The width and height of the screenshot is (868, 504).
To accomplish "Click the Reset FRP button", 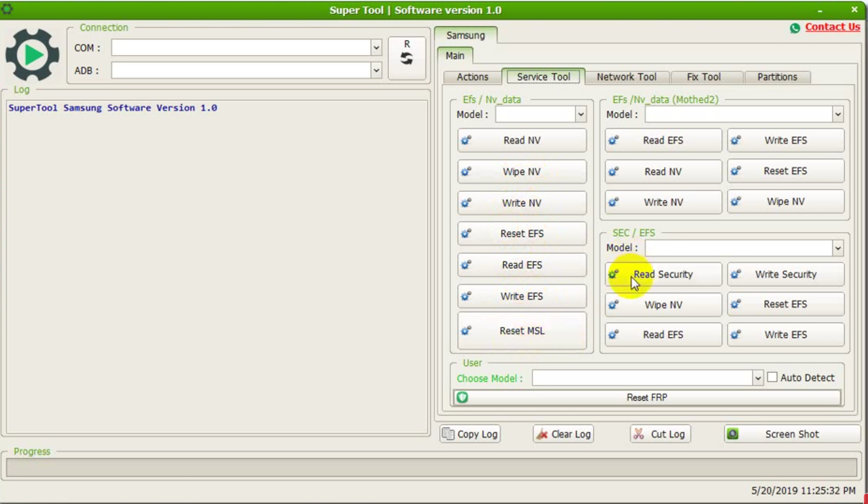I will click(647, 398).
